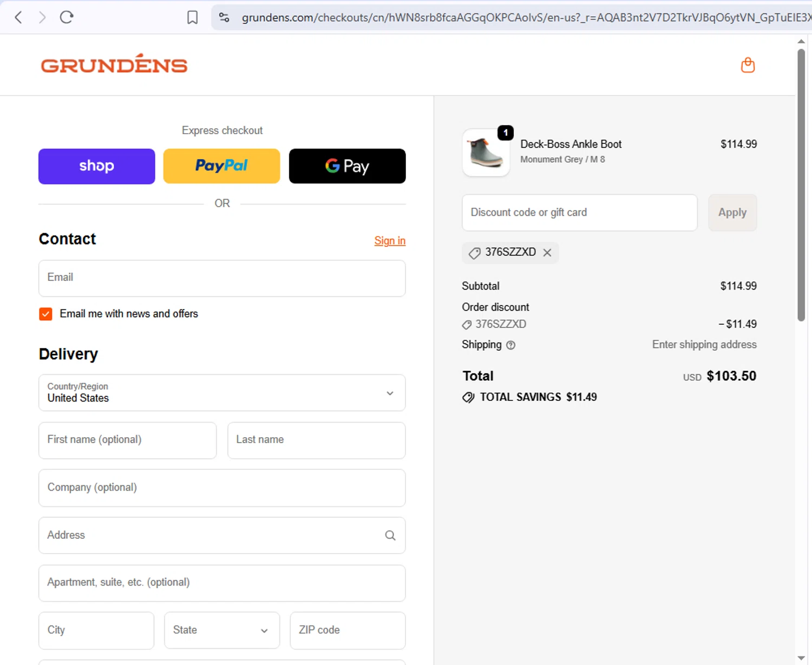
Task: Choose PayPal express checkout
Action: coord(222,166)
